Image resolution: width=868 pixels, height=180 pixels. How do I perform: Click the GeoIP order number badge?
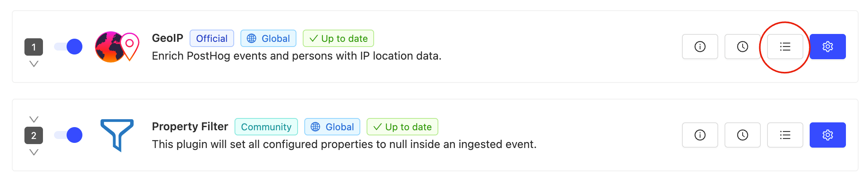pos(34,47)
